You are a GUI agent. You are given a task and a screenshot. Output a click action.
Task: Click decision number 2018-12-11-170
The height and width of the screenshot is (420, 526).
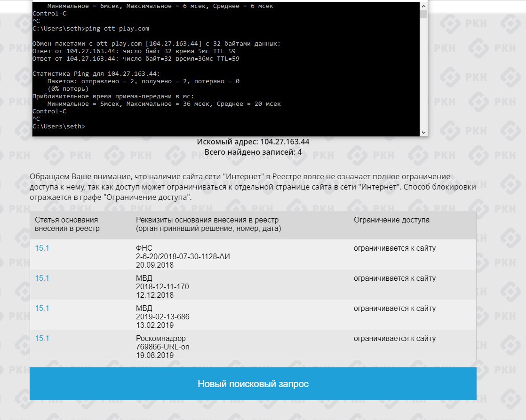tap(162, 286)
